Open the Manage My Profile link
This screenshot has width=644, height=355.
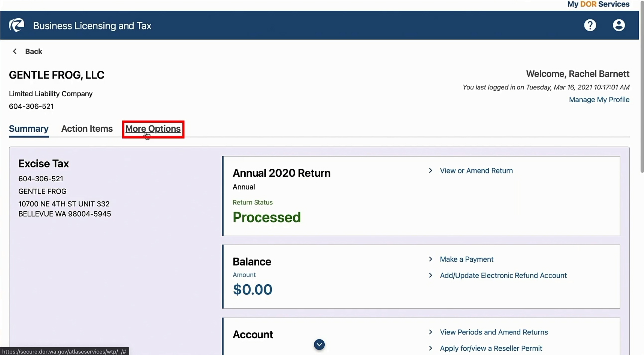coord(599,100)
